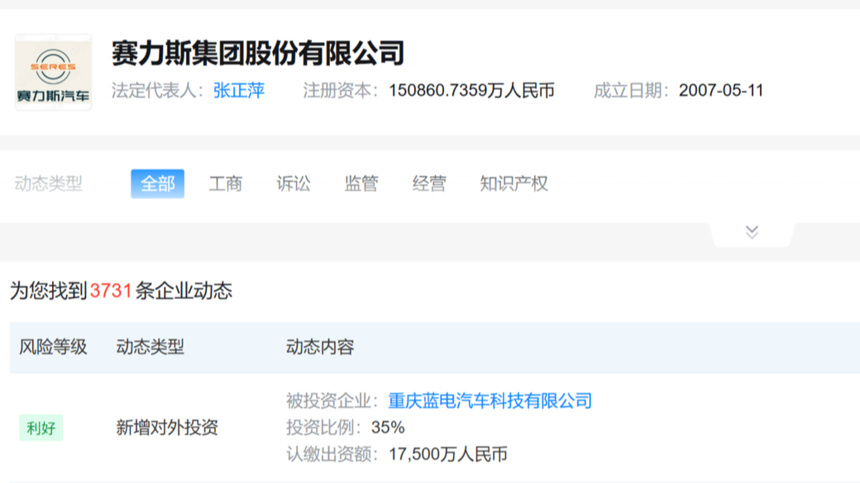
Task: Switch to the 工商 tab
Action: coord(225,184)
